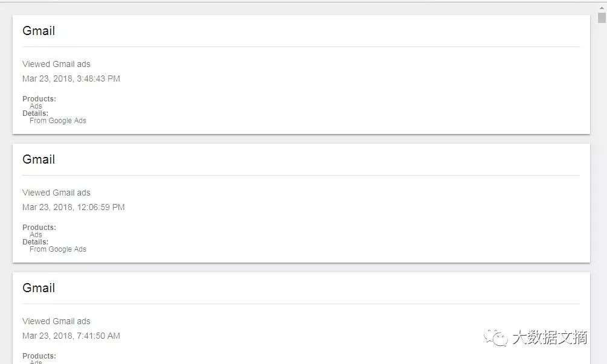Click 'Viewed Gmail ads' in third card
Viewport: 607px width, 364px height.
point(56,321)
